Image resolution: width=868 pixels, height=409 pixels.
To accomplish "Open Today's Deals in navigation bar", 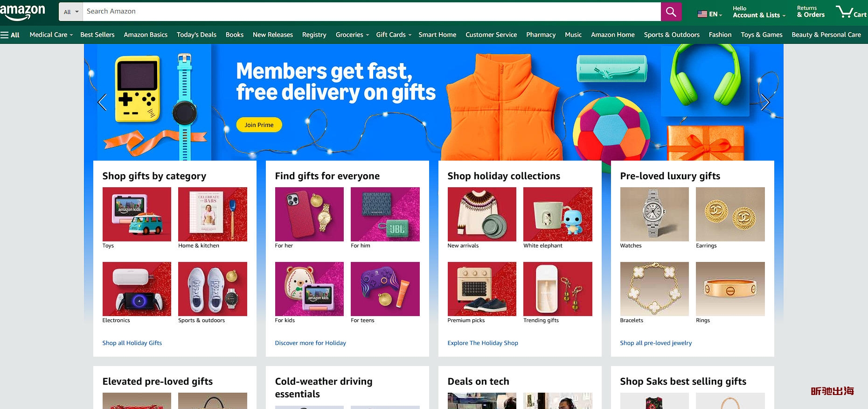I will click(196, 35).
